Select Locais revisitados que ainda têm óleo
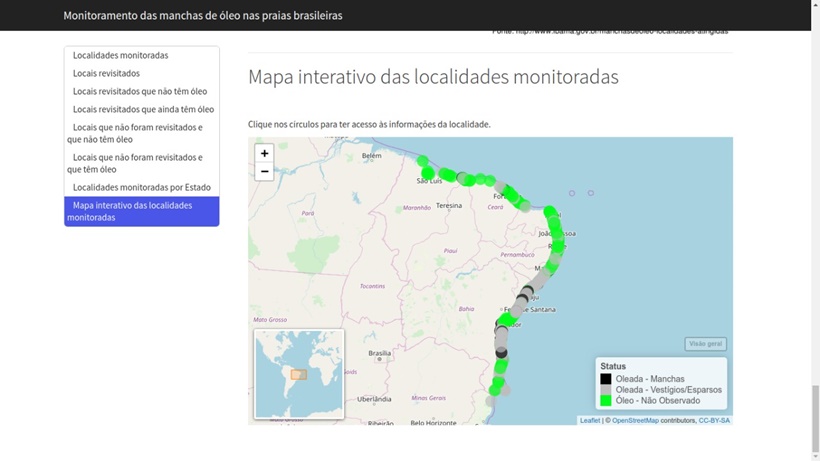The height and width of the screenshot is (461, 820). click(x=142, y=109)
